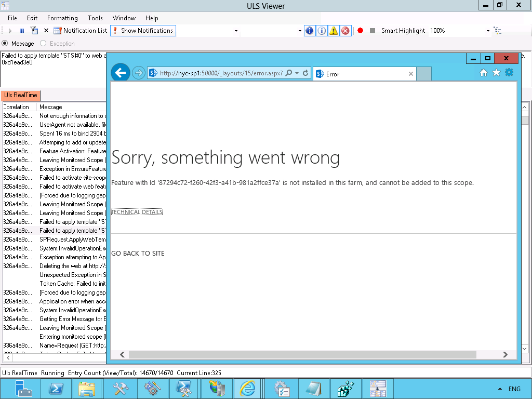Select the 'Not enough information to' log row
The image size is (532, 399).
(x=54, y=116)
